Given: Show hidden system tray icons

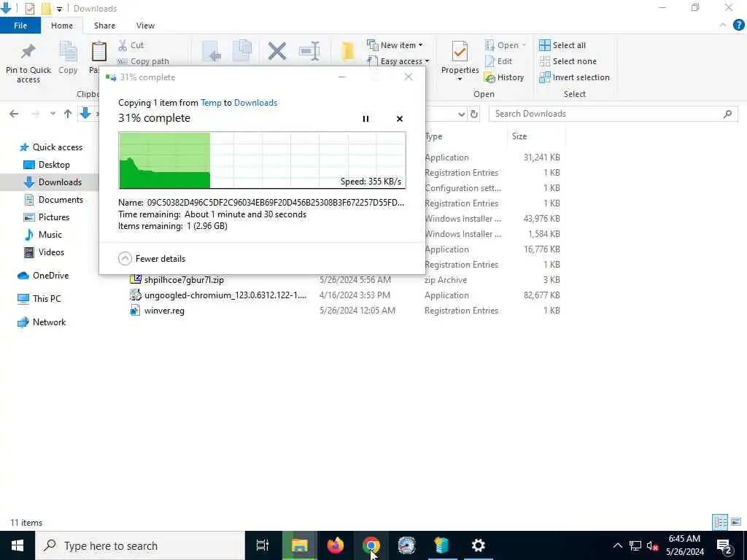Looking at the screenshot, I should (617, 545).
